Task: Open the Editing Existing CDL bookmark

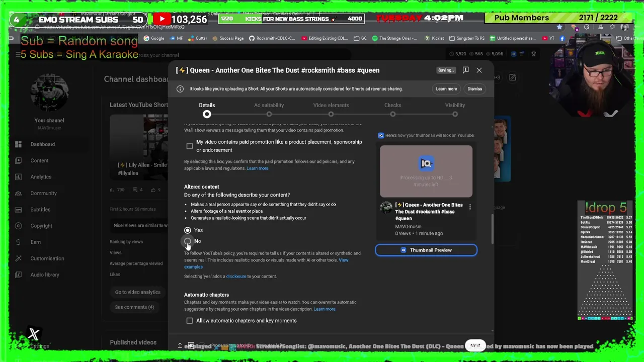Action: click(x=325, y=38)
